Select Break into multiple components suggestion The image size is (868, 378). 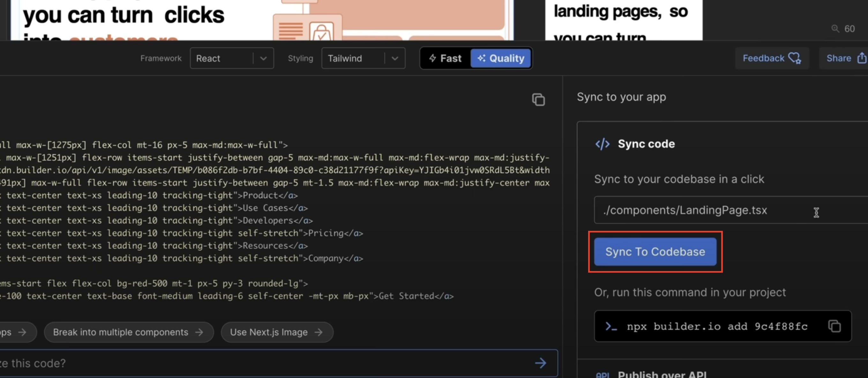[128, 332]
